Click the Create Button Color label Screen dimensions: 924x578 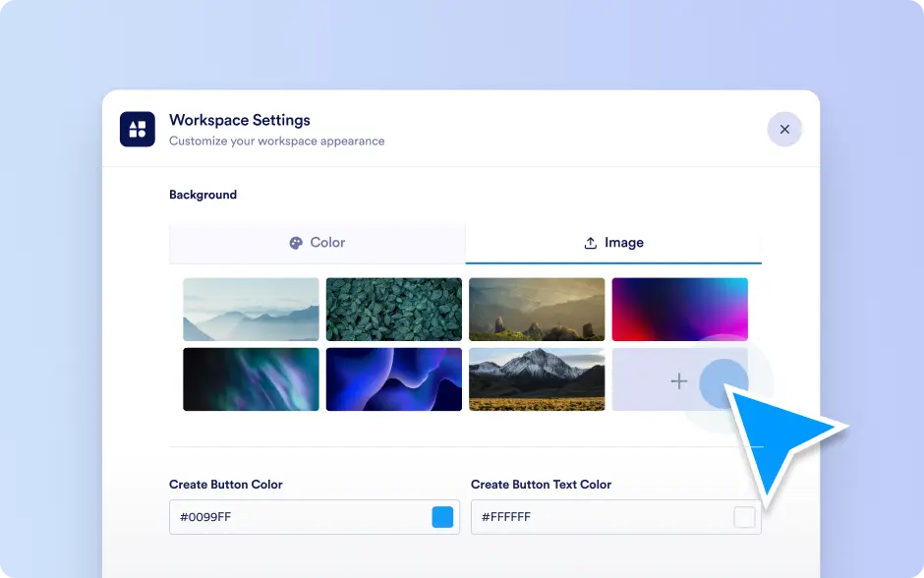pyautogui.click(x=226, y=485)
